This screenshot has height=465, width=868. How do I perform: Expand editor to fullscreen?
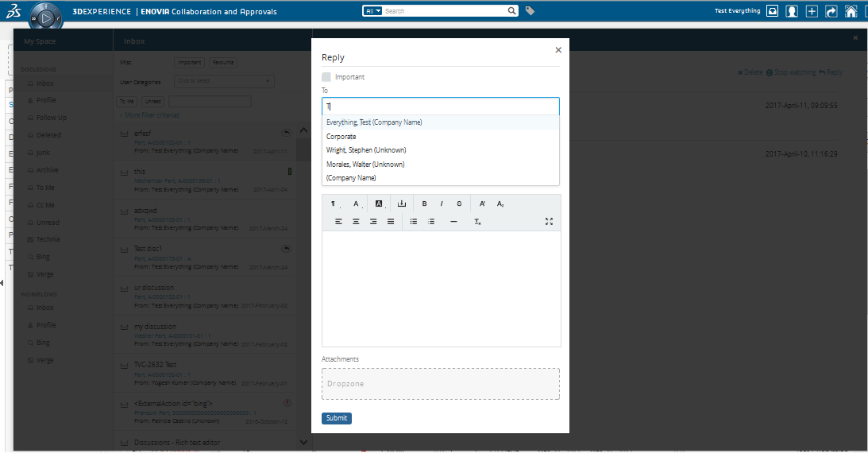pyautogui.click(x=549, y=222)
